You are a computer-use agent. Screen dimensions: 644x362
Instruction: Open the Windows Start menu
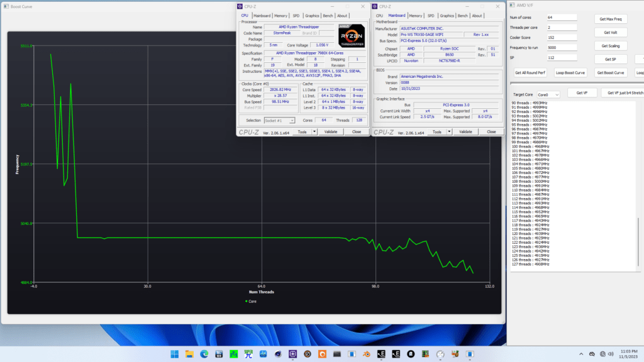tap(175, 354)
